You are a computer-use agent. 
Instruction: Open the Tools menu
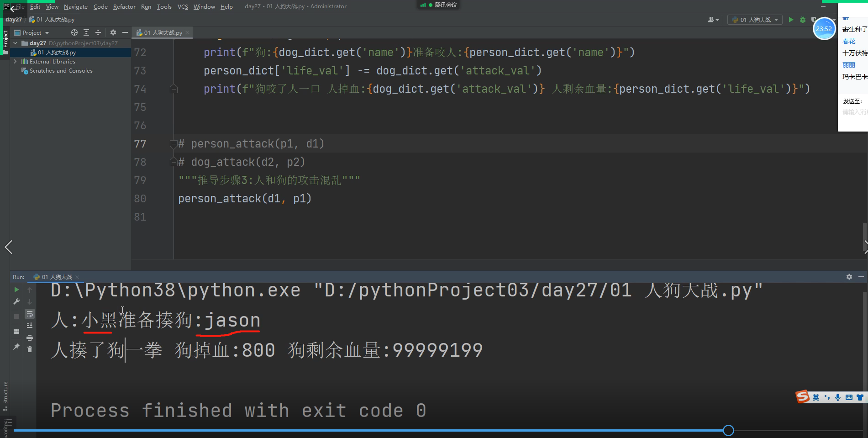164,6
